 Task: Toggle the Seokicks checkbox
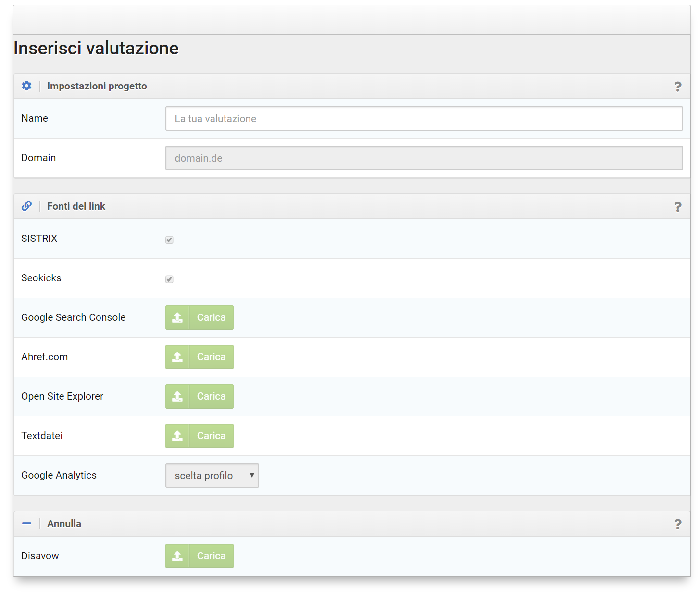pos(169,279)
